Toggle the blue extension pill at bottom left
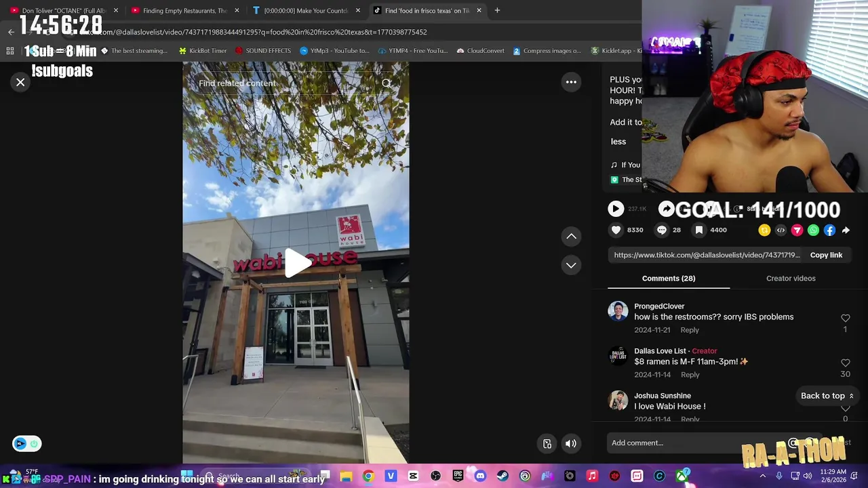 tap(26, 444)
